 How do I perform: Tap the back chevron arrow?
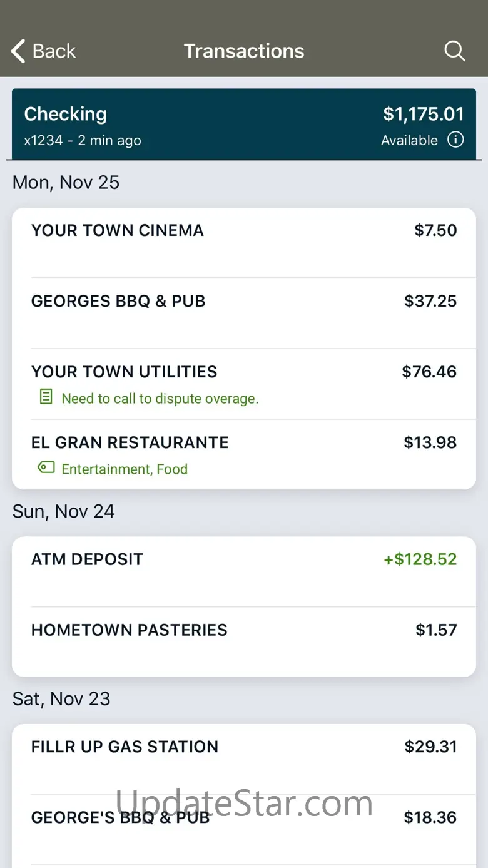19,51
